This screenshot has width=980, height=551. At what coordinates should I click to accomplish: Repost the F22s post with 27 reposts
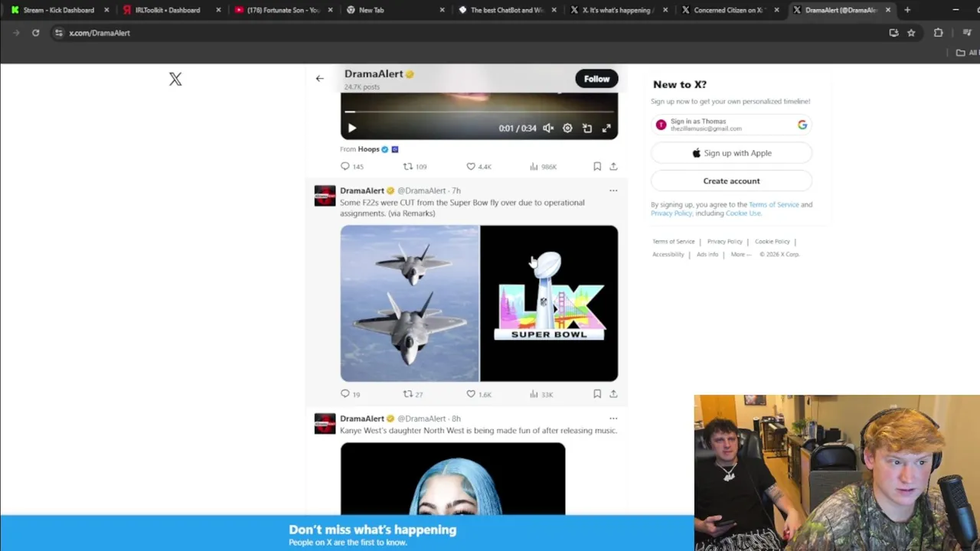[413, 394]
